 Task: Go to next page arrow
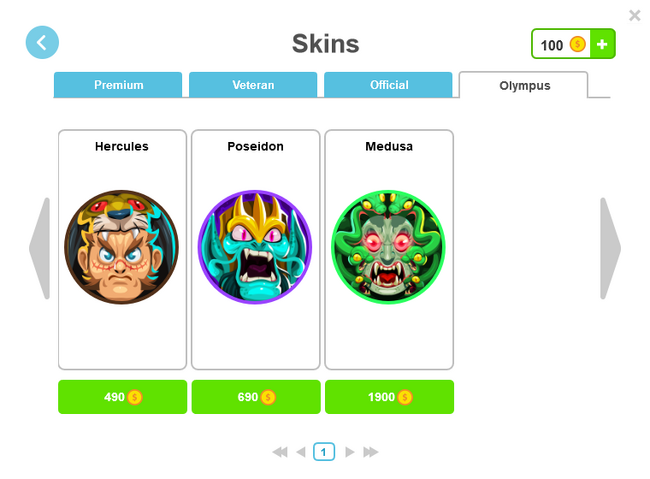(350, 452)
